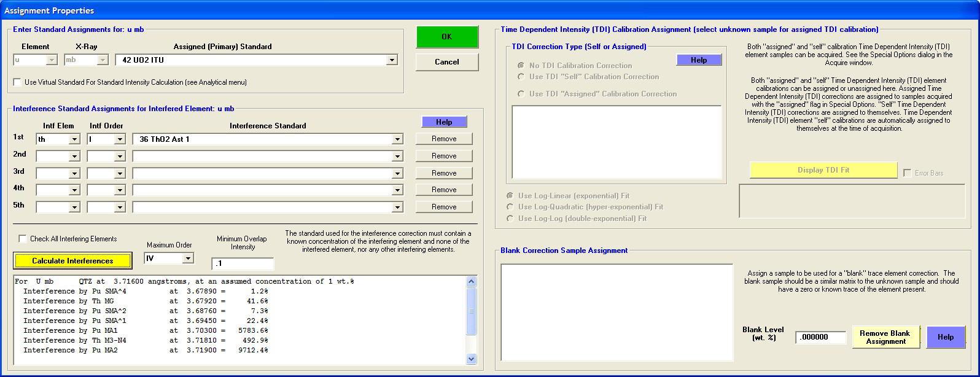Screen dimensions: 980x377
Task: Expand the Maximum Order dropdown
Action: tap(188, 258)
